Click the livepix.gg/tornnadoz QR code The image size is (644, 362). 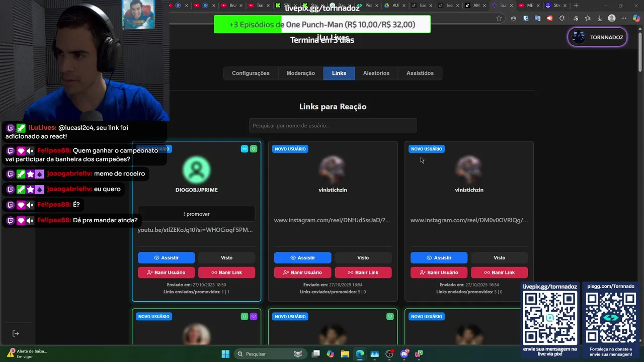tap(550, 319)
